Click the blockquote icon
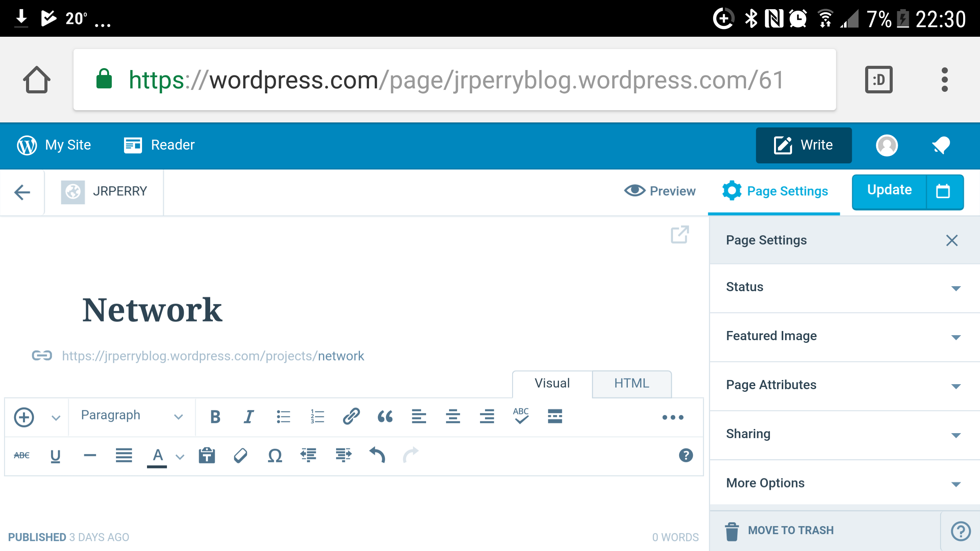 tap(385, 417)
